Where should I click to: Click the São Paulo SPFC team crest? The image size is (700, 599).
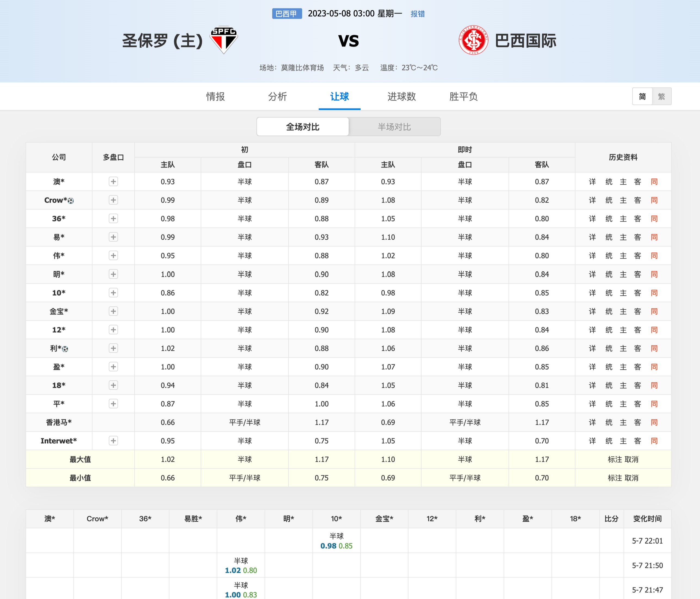pos(224,40)
